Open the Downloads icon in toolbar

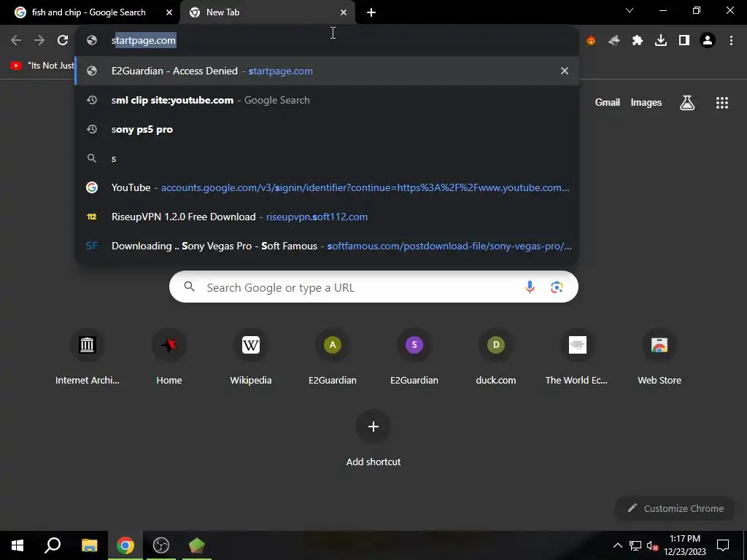pyautogui.click(x=661, y=41)
